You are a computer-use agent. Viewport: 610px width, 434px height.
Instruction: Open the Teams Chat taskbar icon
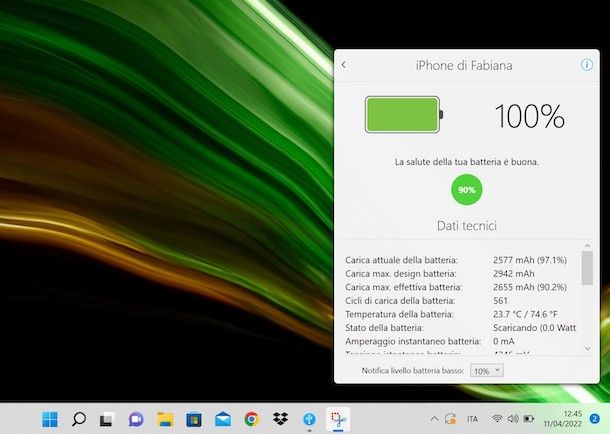click(x=136, y=419)
